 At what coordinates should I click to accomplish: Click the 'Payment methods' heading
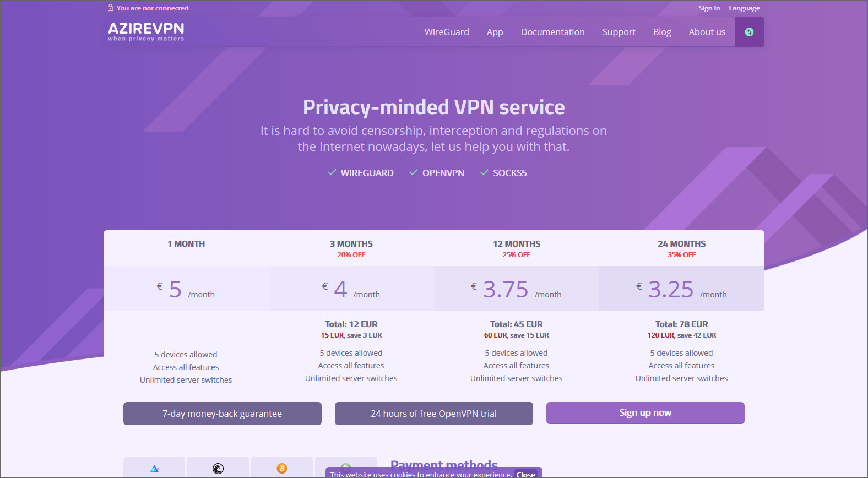(444, 465)
